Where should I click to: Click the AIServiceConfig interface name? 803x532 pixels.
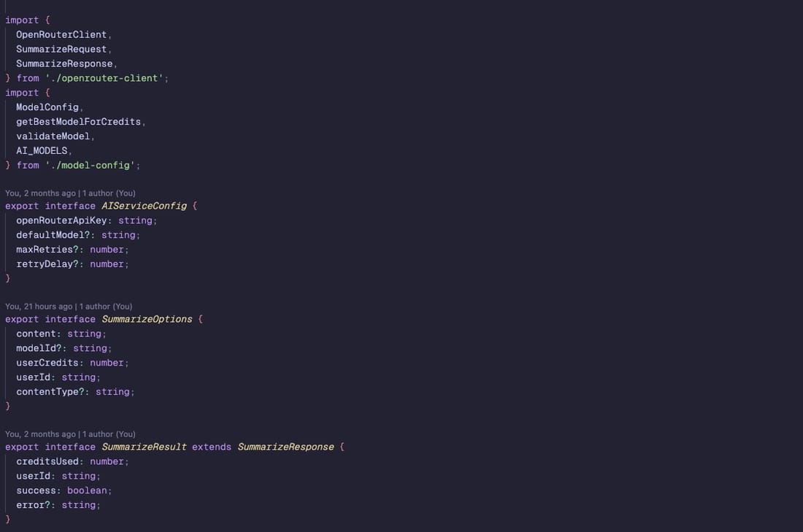pos(144,206)
